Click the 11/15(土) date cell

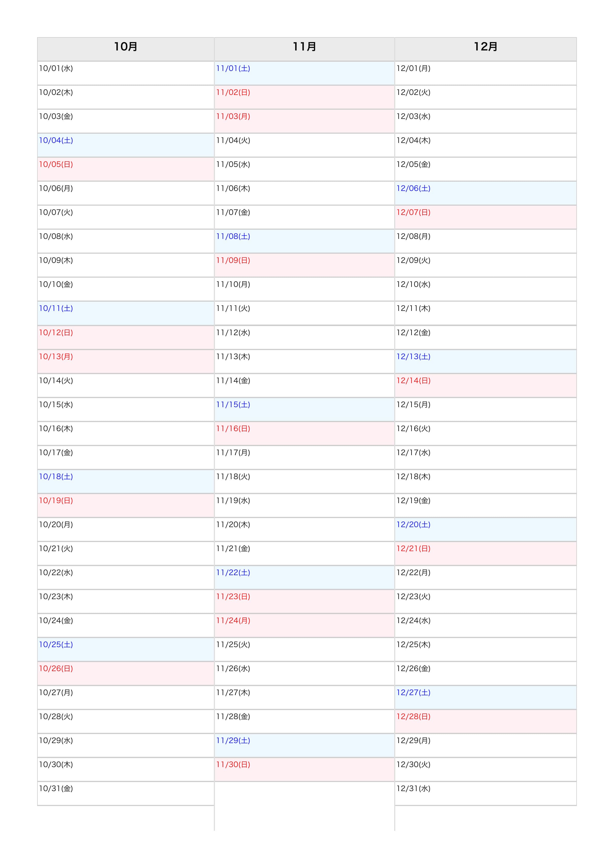point(304,409)
